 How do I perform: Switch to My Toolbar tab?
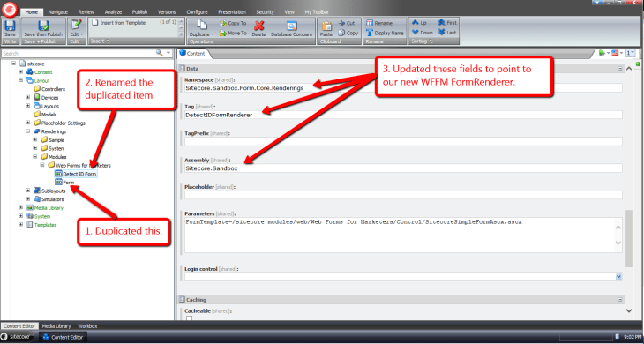[317, 11]
